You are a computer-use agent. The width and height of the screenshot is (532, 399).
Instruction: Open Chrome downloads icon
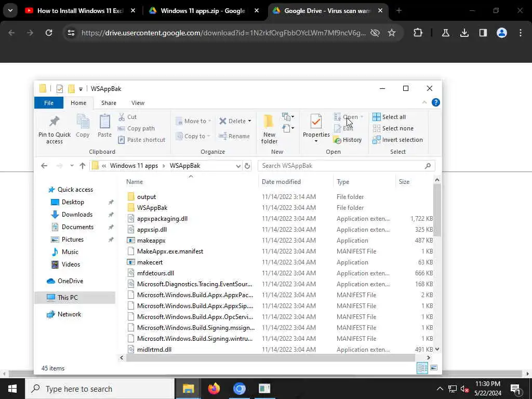click(464, 33)
